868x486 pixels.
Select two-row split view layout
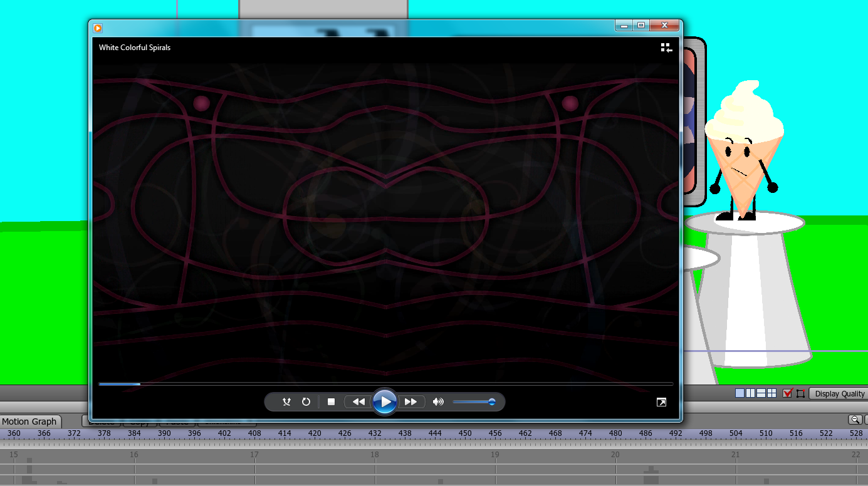(x=761, y=393)
